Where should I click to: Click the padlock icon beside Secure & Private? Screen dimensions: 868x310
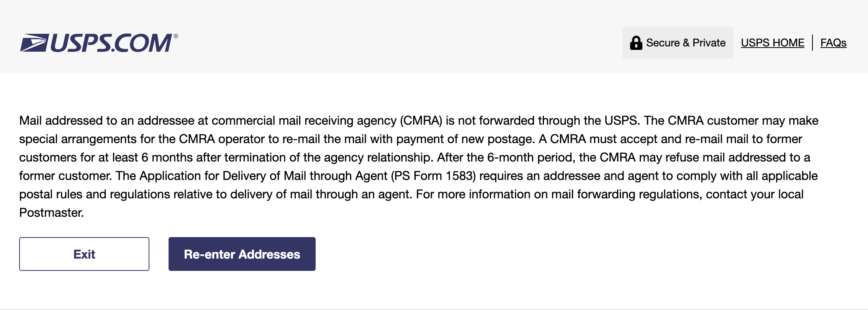point(636,43)
